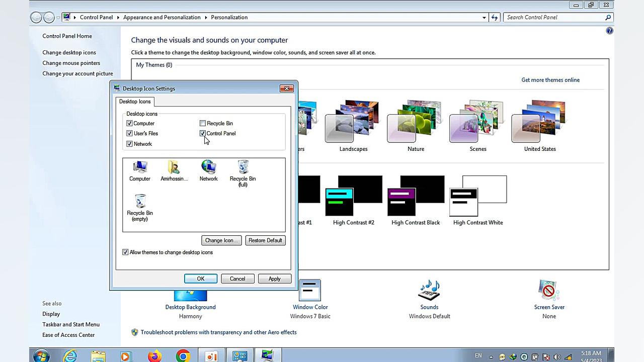Image resolution: width=644 pixels, height=362 pixels.
Task: Click the Apply button
Action: tap(275, 279)
